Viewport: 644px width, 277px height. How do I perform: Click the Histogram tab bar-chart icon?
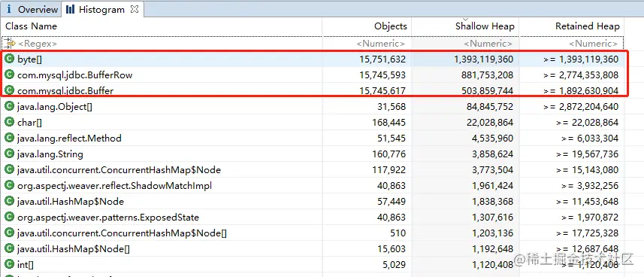tap(70, 9)
